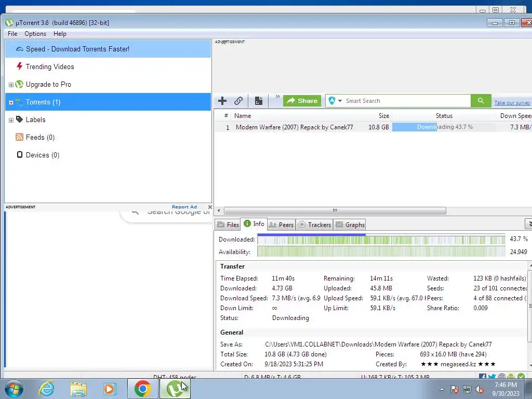The image size is (532, 399).
Task: Open Internet Explorer from taskbar
Action: click(46, 389)
